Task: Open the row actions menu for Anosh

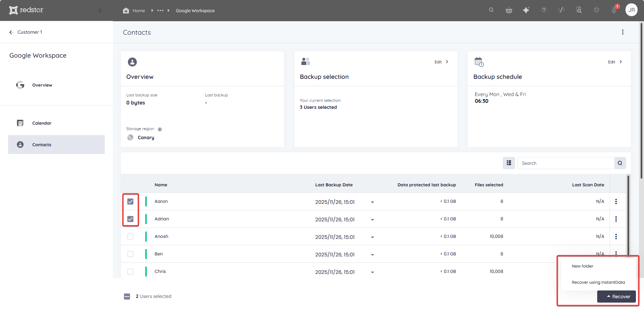Action: pyautogui.click(x=616, y=237)
